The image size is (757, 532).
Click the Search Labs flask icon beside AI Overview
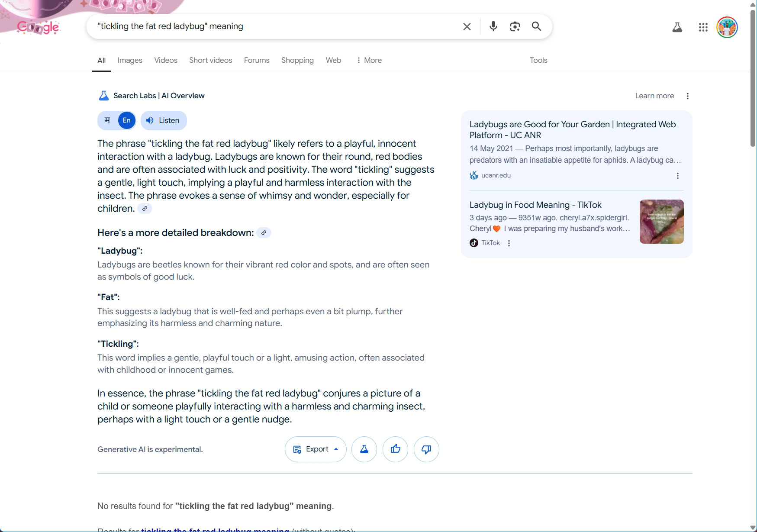104,96
